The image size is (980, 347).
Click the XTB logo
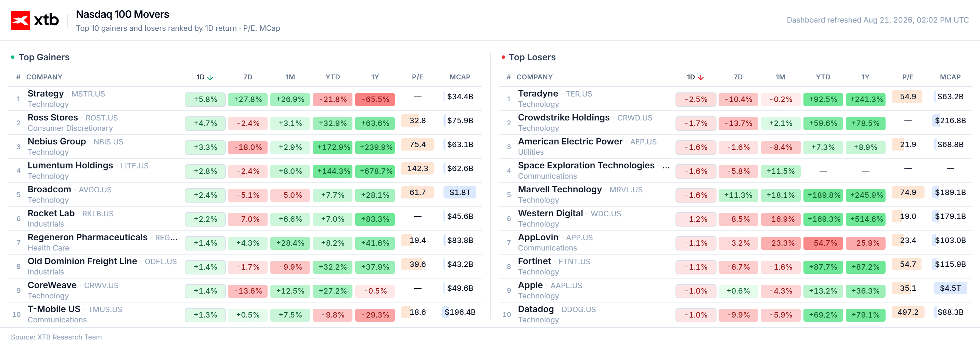point(35,20)
